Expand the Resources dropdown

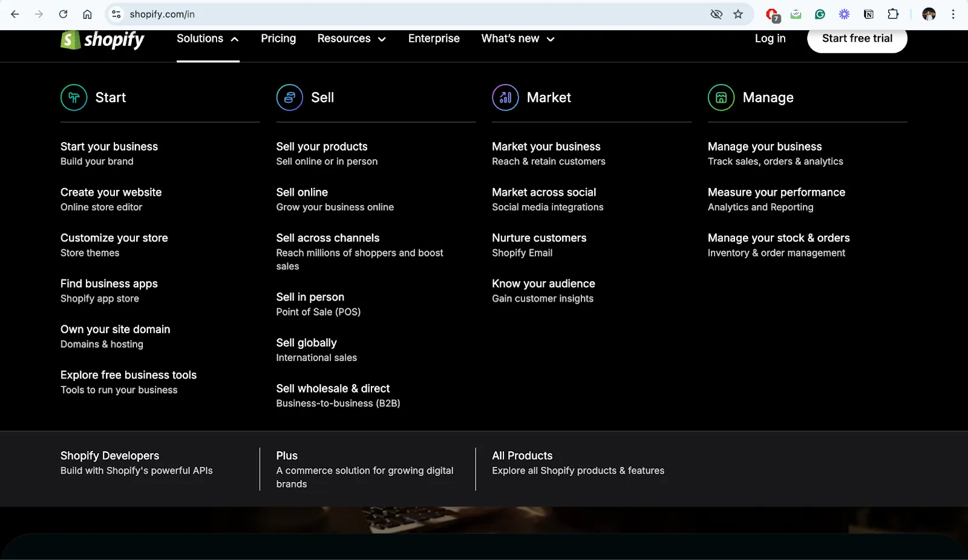(352, 39)
